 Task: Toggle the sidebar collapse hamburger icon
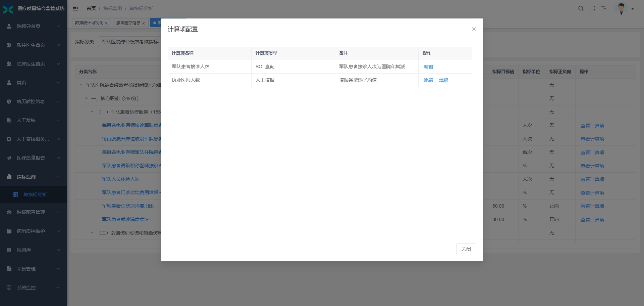click(x=75, y=8)
